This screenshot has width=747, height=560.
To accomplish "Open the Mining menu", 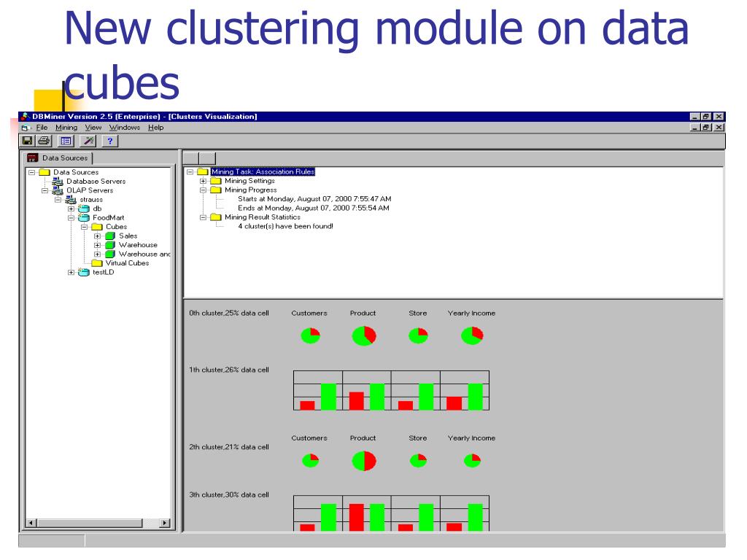I will pos(66,128).
